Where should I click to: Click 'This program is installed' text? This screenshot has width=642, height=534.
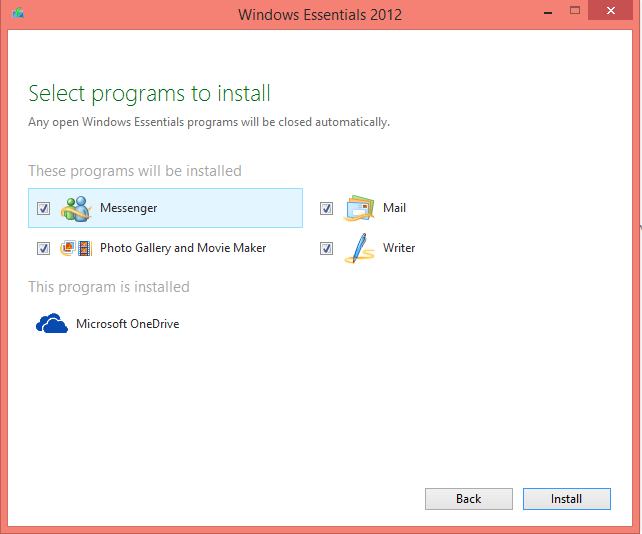tap(109, 287)
